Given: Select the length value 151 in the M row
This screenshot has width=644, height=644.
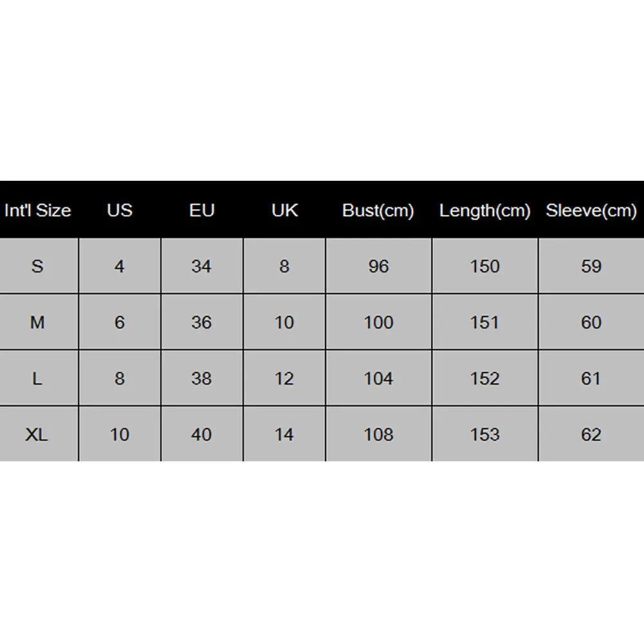Looking at the screenshot, I should [484, 322].
